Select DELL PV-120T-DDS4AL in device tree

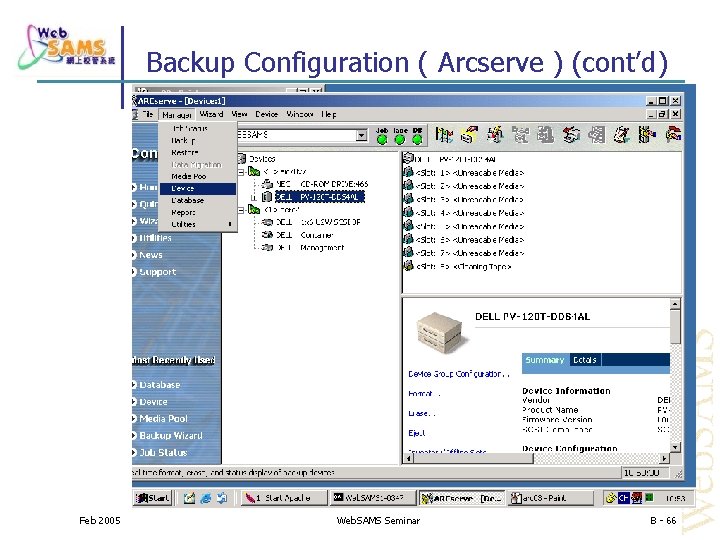coord(320,197)
